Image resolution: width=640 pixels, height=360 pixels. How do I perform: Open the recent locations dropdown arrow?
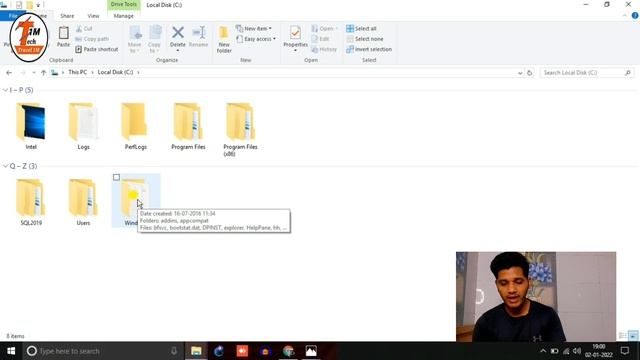pos(33,73)
